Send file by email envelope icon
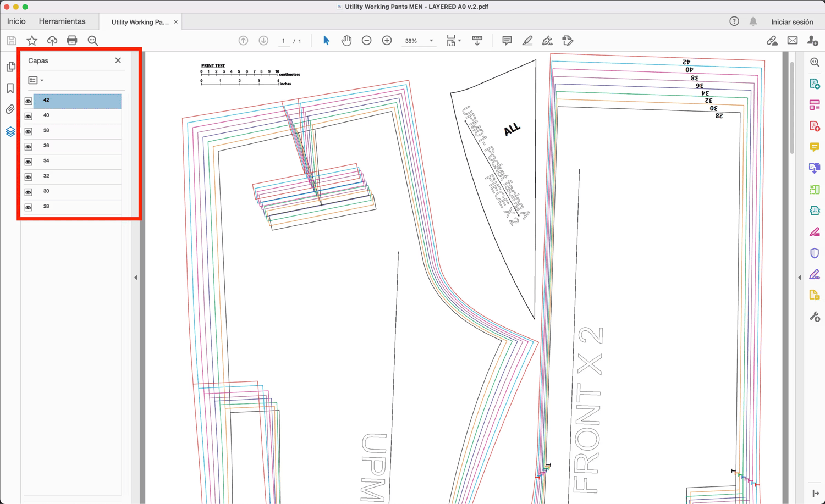Viewport: 825px width, 504px height. point(793,41)
